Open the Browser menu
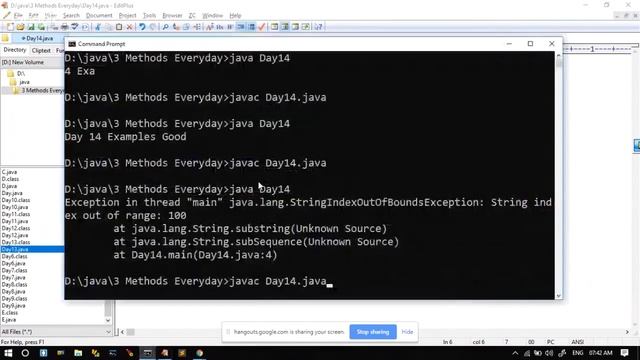 tap(172, 16)
